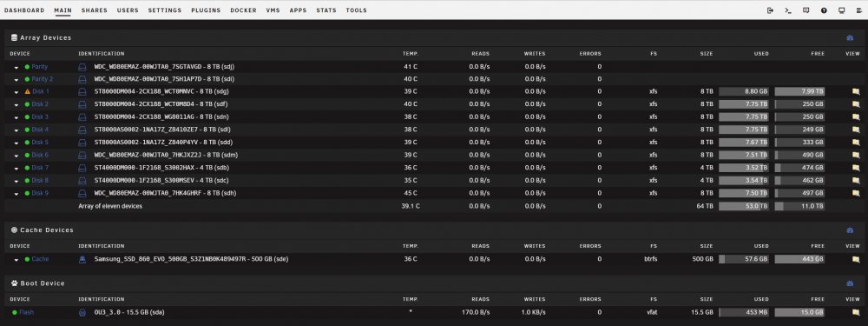Click 'Array of eleven devices' summary text
The image size is (868, 326).
click(x=110, y=206)
